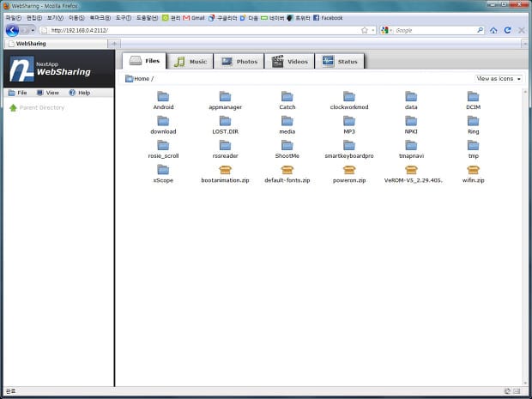Switch to the Status tab

340,62
